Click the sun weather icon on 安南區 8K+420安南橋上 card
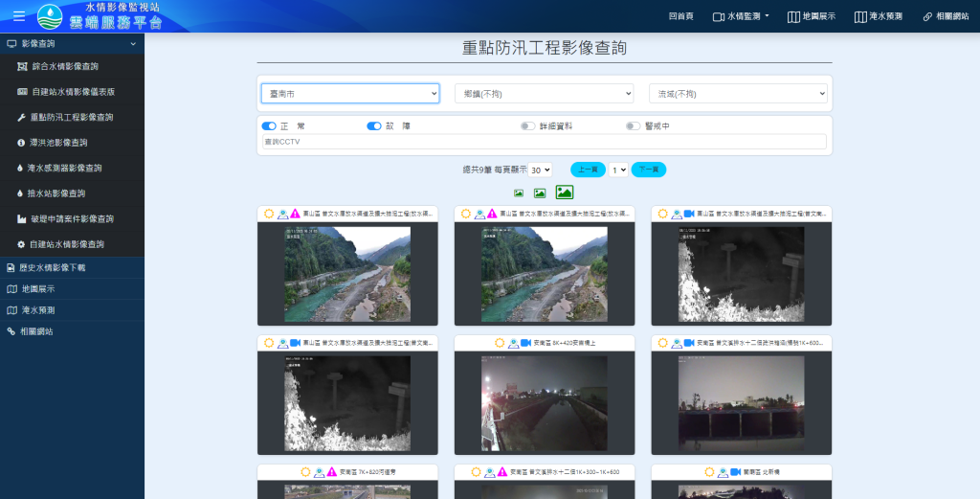This screenshot has height=499, width=980. coord(499,343)
